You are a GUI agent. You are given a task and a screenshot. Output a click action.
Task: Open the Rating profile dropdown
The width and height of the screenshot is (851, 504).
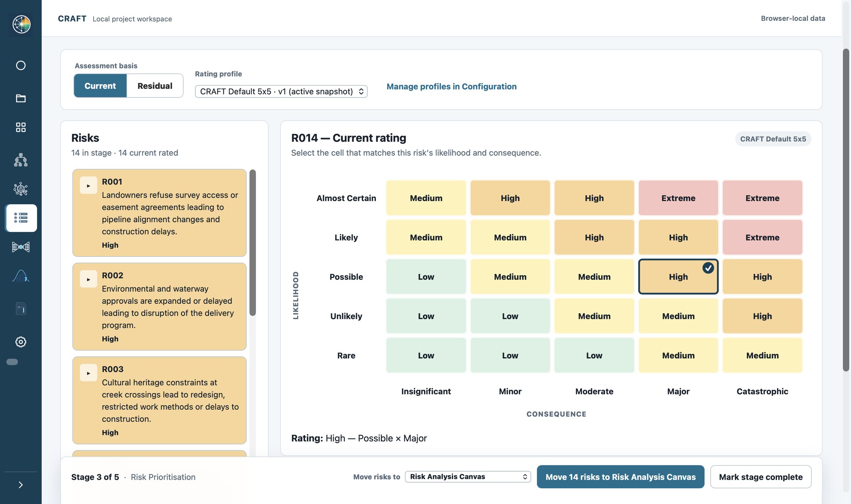point(281,91)
